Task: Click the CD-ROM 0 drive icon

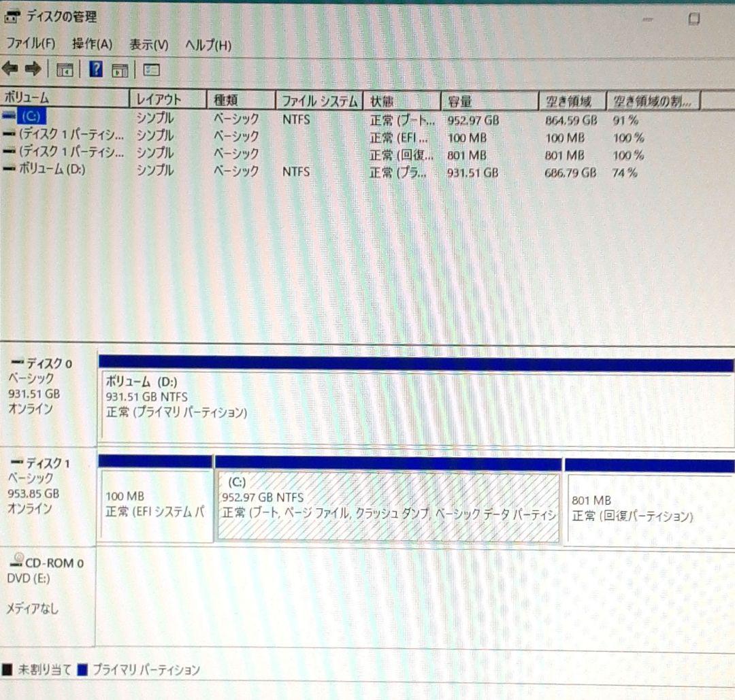Action: pyautogui.click(x=16, y=563)
